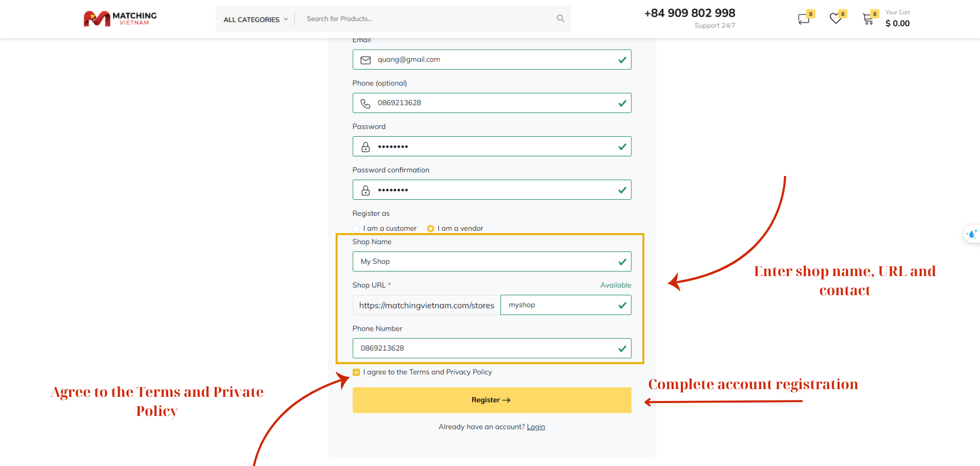
Task: Click the Password confirmation field
Action: tap(495, 190)
